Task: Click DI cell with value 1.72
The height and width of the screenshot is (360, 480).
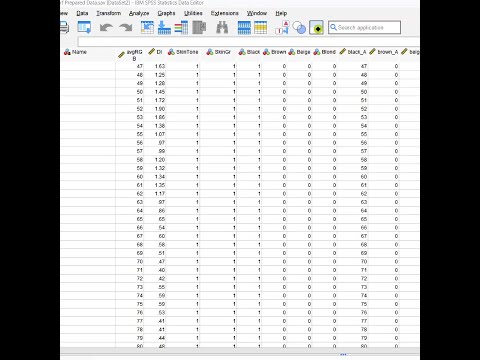Action: pyautogui.click(x=156, y=100)
